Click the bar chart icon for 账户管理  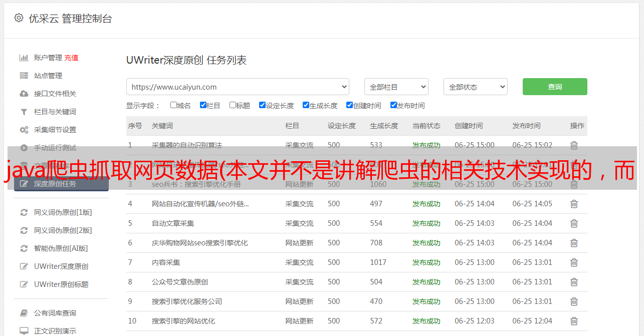pyautogui.click(x=24, y=58)
